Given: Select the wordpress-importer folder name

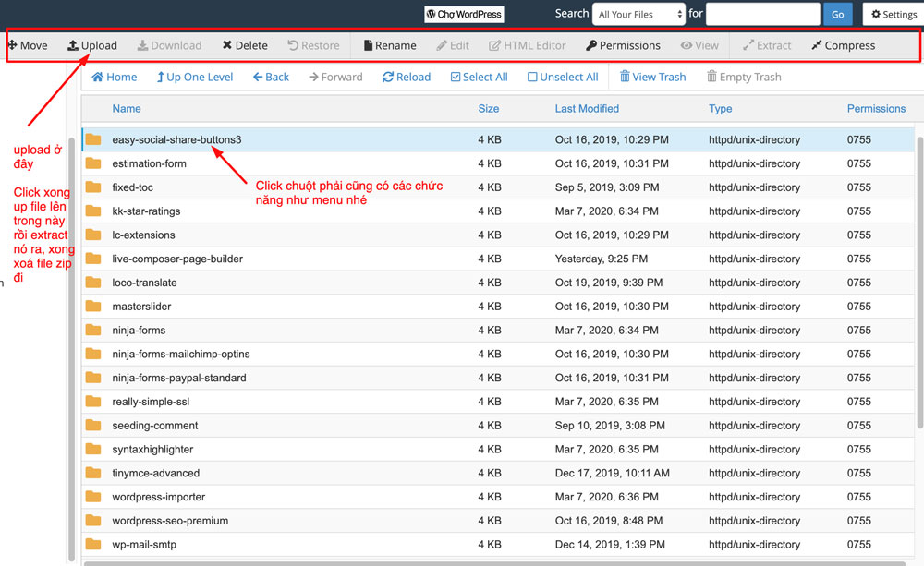Looking at the screenshot, I should [x=159, y=497].
